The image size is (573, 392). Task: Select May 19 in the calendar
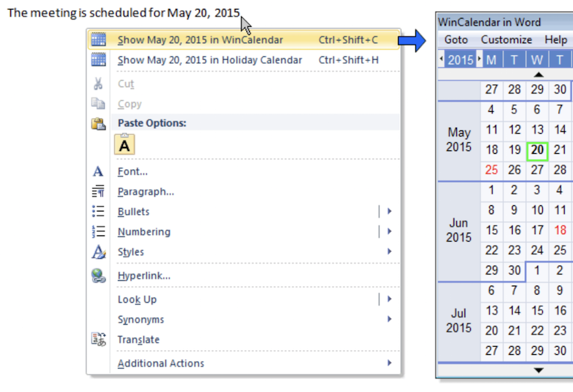[515, 150]
